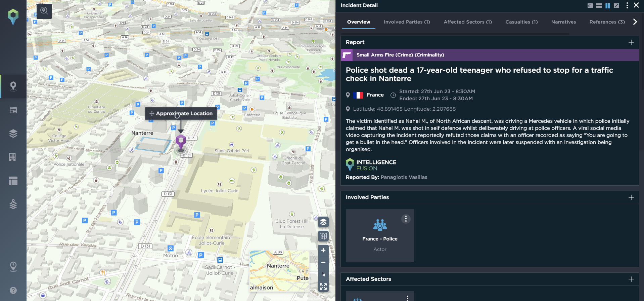
Task: Open the help question mark icon
Action: click(x=13, y=290)
